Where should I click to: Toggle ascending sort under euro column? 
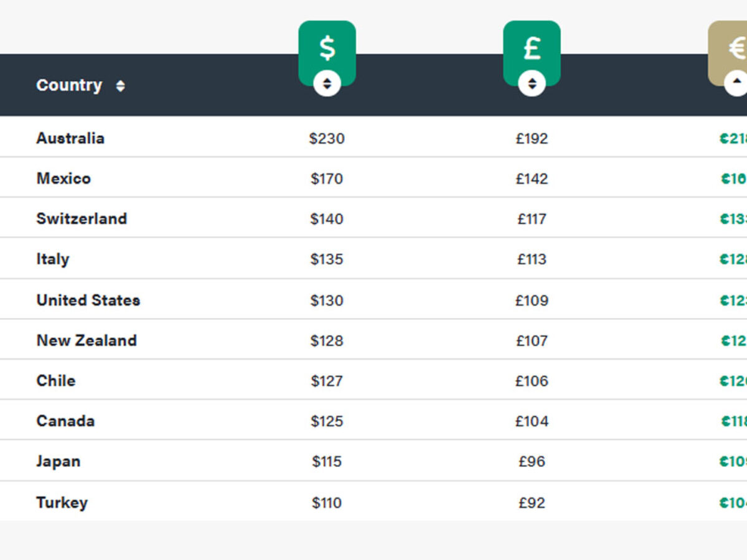[736, 83]
